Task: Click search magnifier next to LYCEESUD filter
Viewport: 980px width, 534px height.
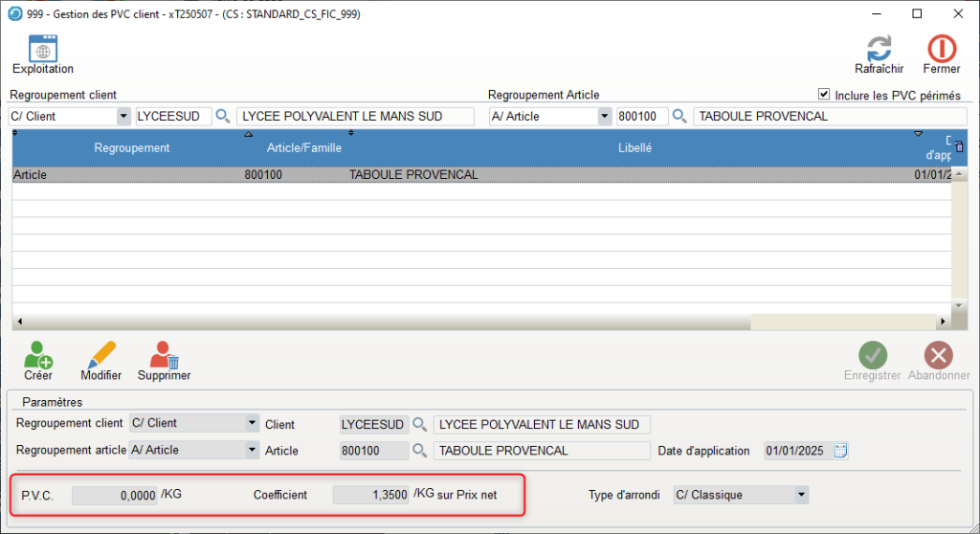Action: pyautogui.click(x=223, y=116)
